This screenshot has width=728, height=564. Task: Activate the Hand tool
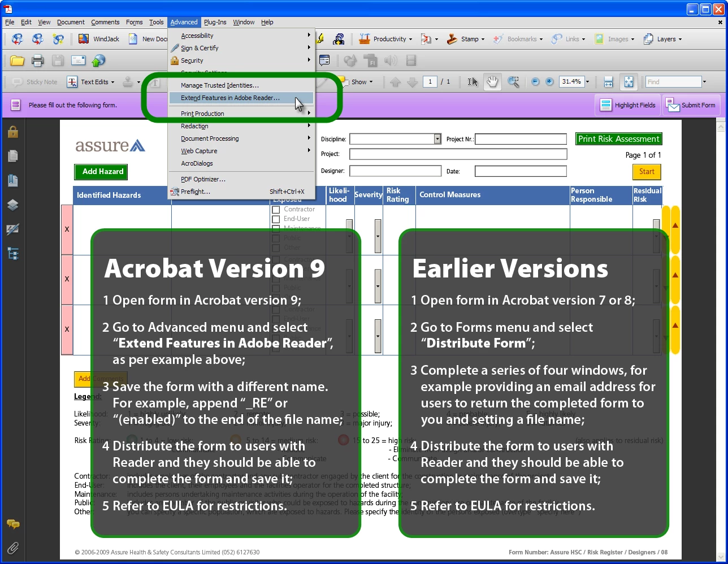[493, 82]
